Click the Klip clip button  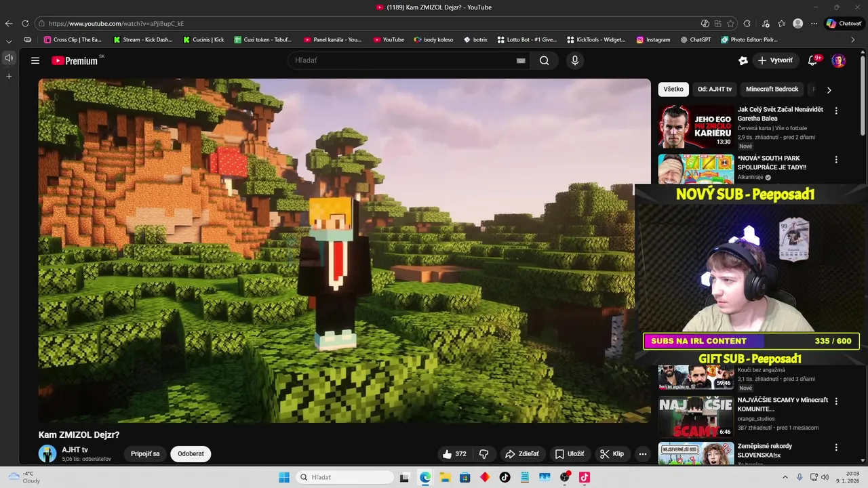coord(612,454)
